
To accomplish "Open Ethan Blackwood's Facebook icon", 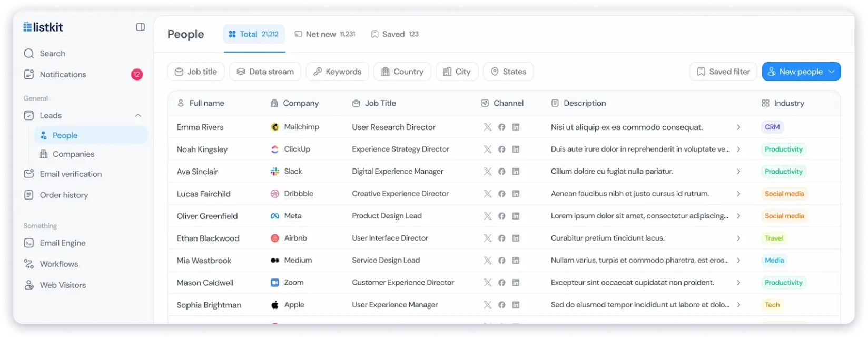I will [x=502, y=238].
